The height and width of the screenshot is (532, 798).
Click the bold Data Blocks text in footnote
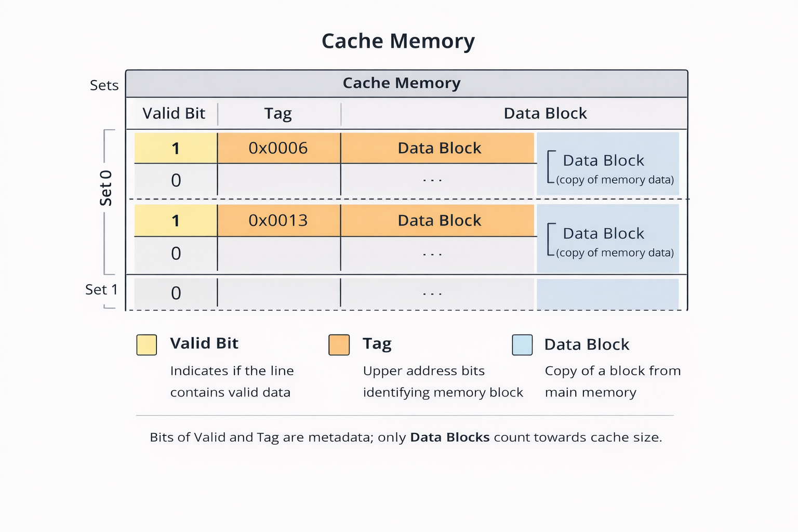coord(450,437)
